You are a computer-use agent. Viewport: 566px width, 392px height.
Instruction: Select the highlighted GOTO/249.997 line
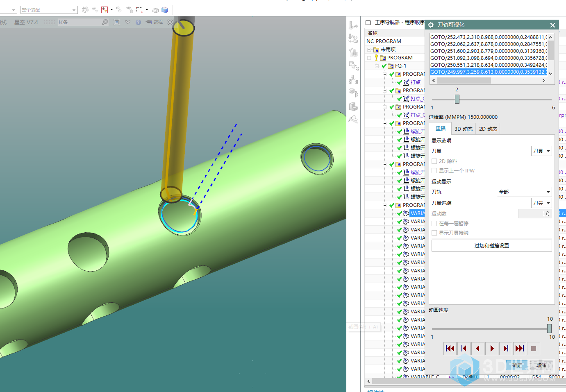point(489,72)
